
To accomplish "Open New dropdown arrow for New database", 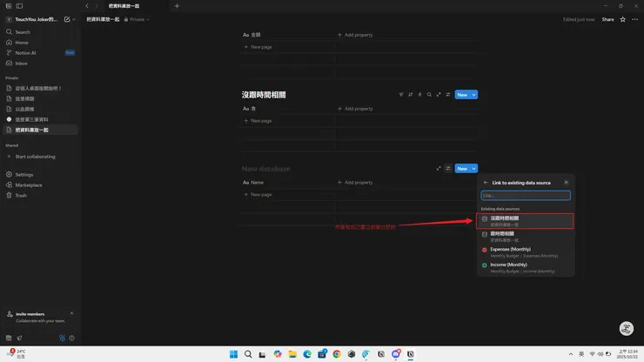I will [474, 169].
